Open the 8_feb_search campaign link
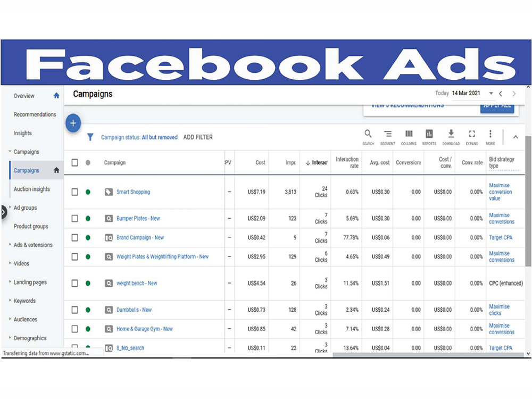 [130, 348]
